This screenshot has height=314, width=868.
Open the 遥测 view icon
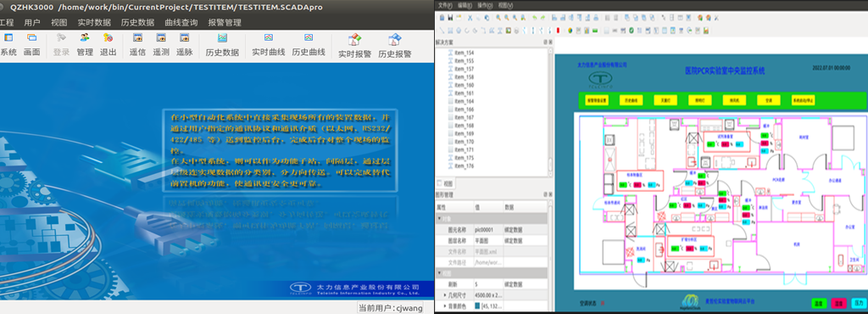click(x=161, y=37)
